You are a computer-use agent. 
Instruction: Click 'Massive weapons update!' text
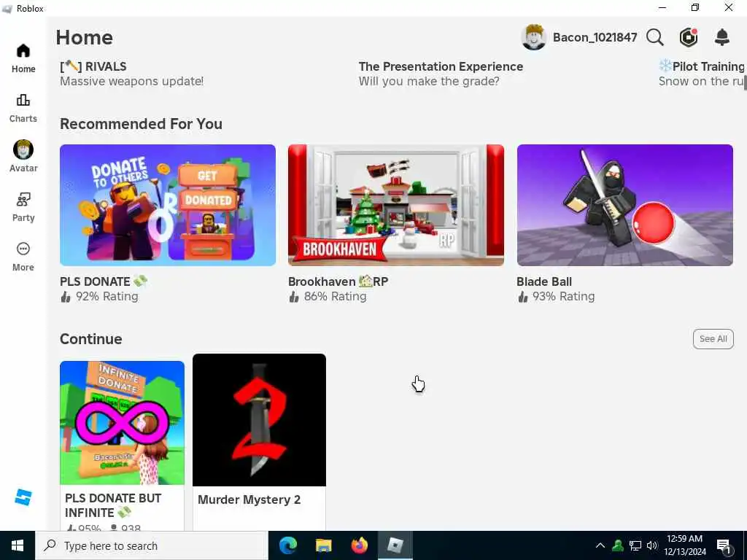[x=131, y=82]
